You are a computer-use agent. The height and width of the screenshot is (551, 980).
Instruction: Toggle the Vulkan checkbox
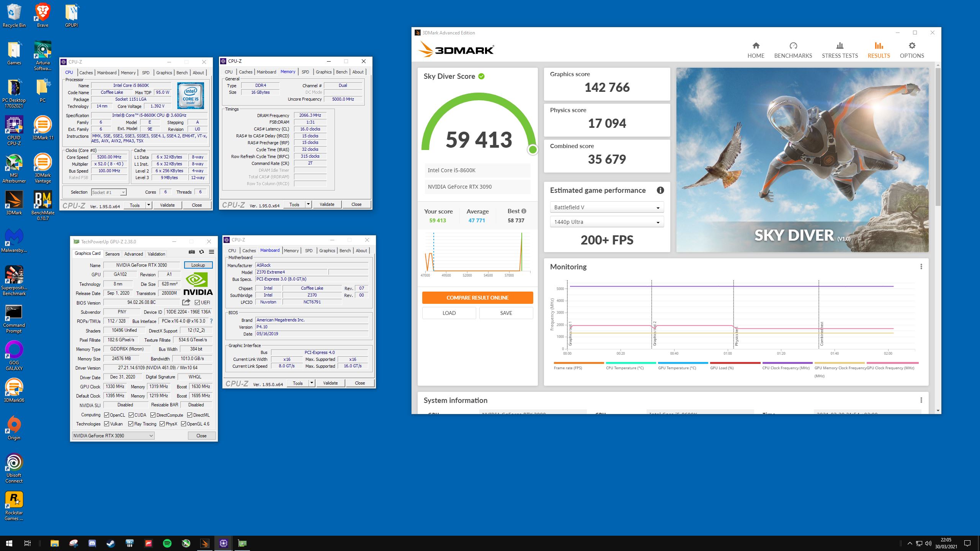coord(106,424)
